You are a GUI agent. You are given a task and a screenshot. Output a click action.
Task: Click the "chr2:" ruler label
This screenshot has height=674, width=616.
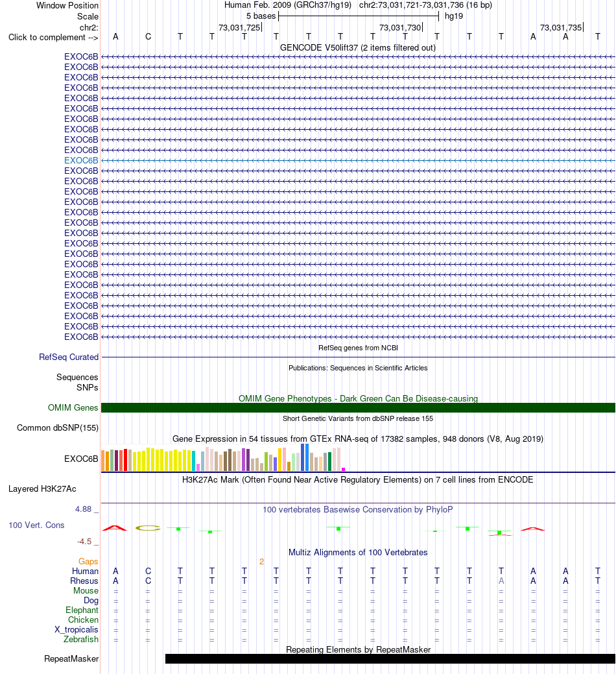tap(89, 27)
